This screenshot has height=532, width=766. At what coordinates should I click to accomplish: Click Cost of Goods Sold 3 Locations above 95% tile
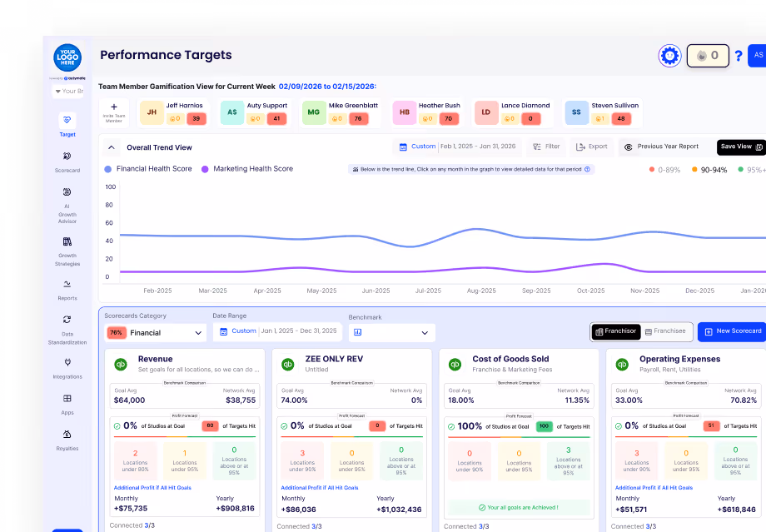tap(568, 460)
